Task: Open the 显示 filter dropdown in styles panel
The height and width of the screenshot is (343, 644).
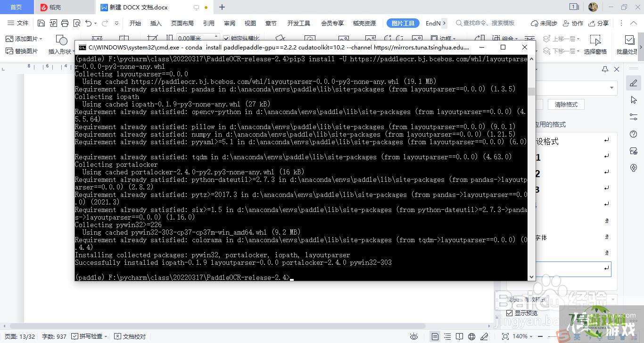Action: click(x=612, y=299)
